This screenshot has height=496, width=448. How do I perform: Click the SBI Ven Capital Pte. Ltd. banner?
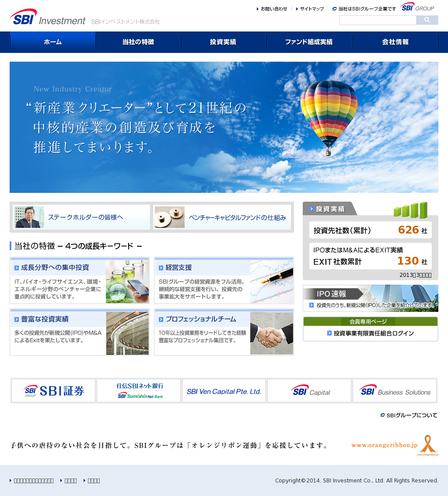coord(224,391)
